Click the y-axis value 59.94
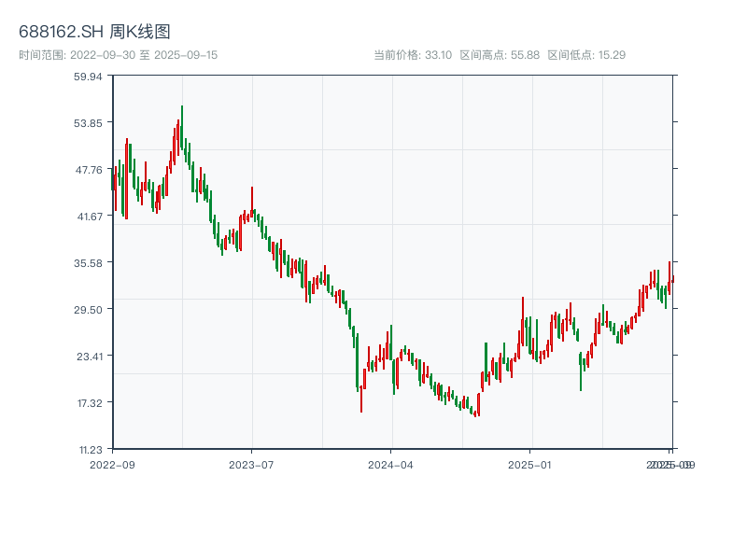The image size is (747, 560). point(88,77)
